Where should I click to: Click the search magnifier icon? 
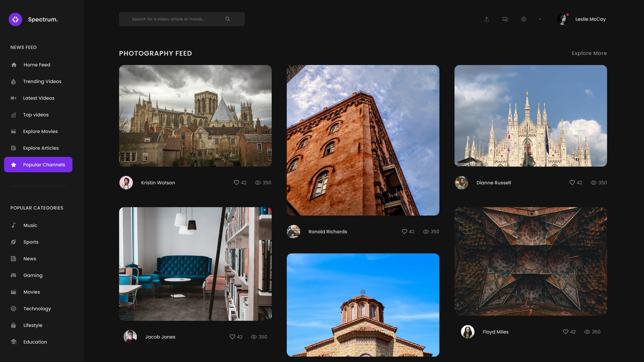coord(228,19)
